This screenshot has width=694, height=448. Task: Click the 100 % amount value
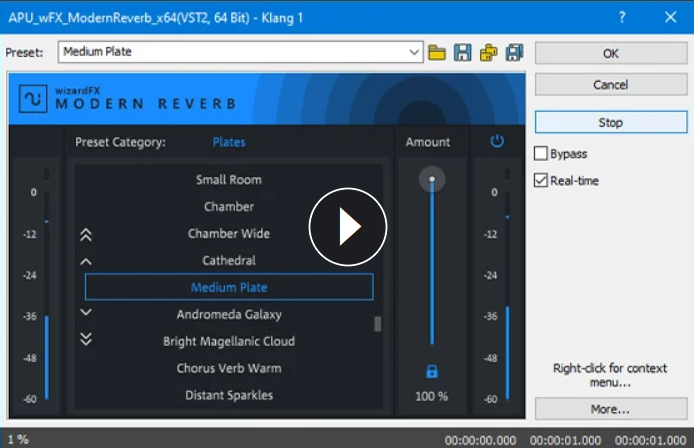click(432, 396)
